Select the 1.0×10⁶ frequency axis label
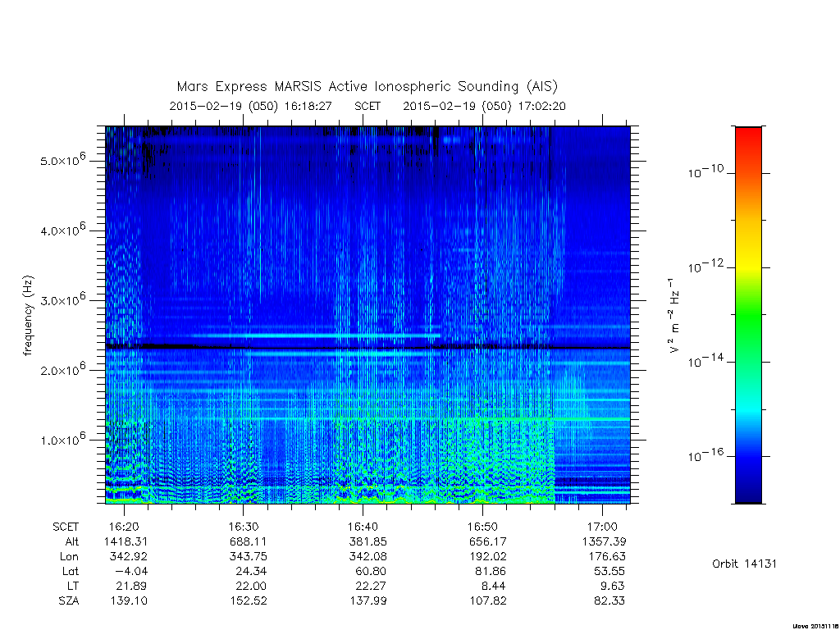The image size is (840, 630). (62, 439)
